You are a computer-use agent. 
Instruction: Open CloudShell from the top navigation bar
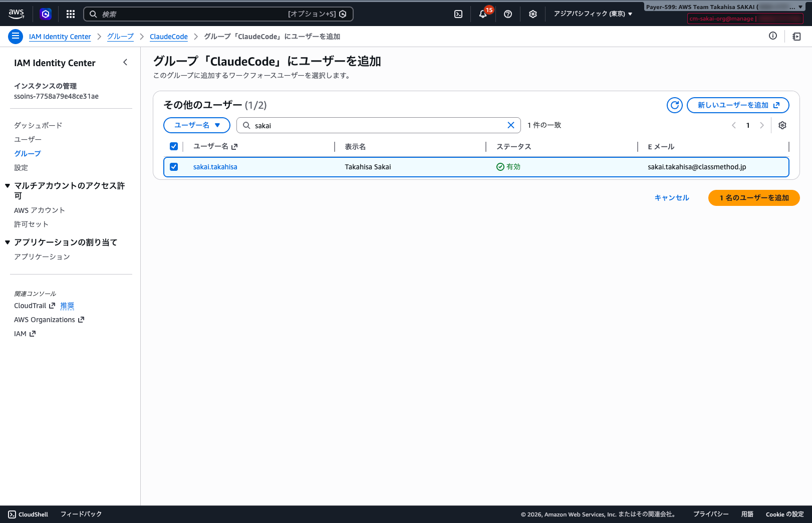[x=458, y=14]
